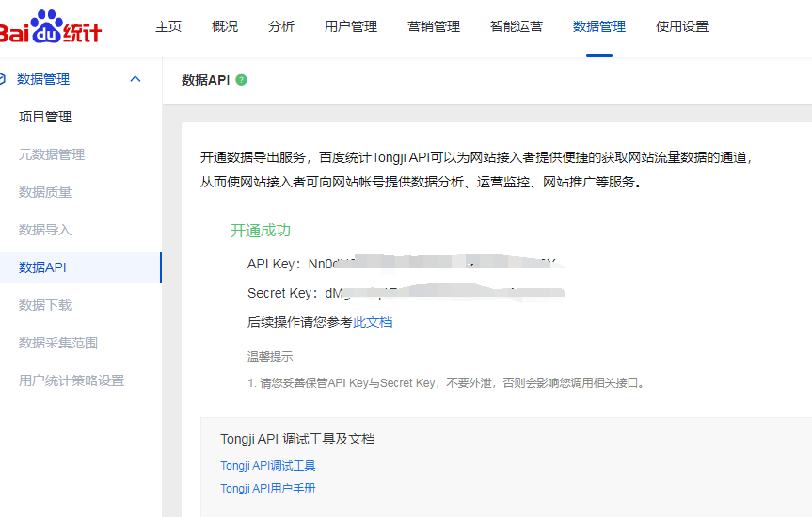This screenshot has width=812, height=517.
Task: Open the 使用设置 tab
Action: pos(682,26)
